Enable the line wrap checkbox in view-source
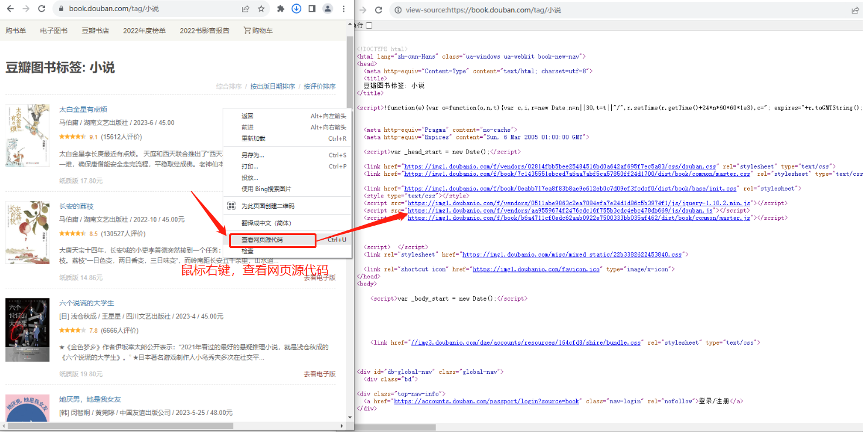 pos(369,25)
